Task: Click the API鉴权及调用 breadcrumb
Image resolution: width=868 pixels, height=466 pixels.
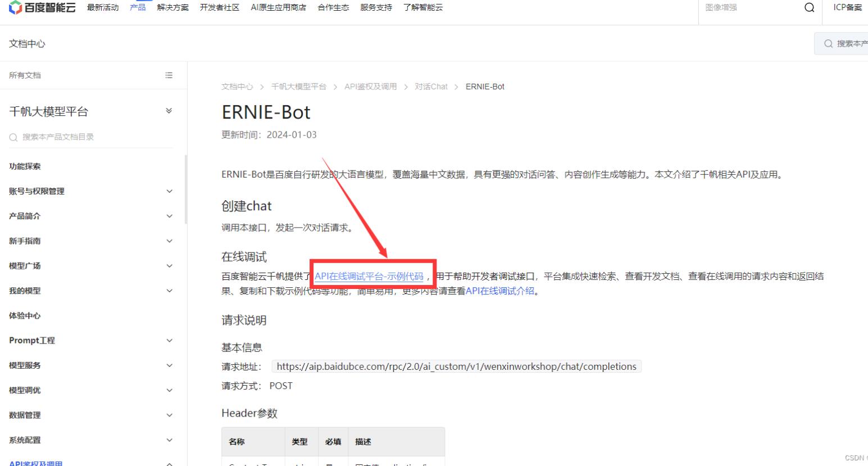Action: tap(371, 87)
